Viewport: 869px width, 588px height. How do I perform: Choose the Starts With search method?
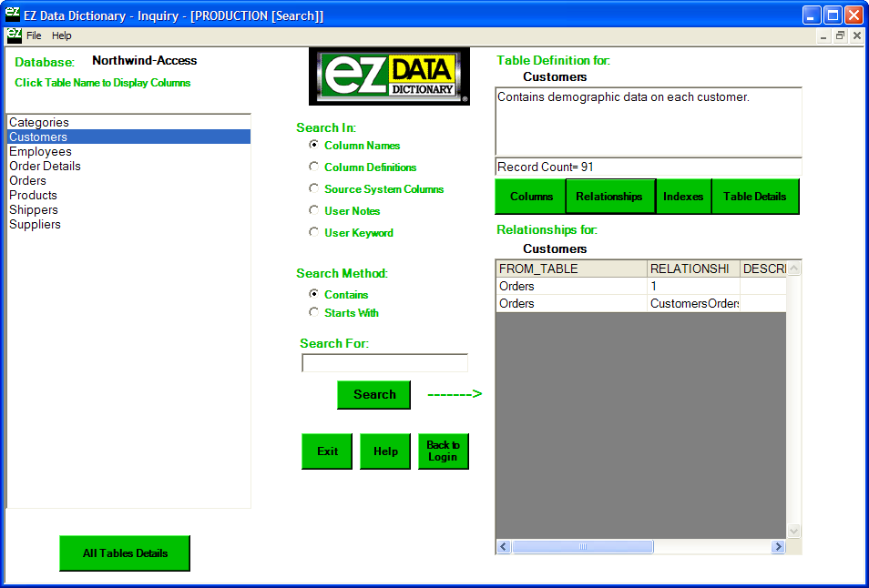tap(314, 312)
